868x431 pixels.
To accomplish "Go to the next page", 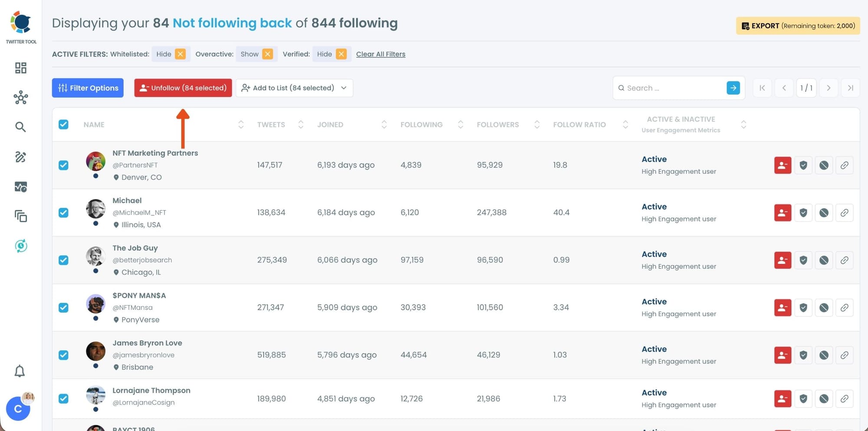I will tap(829, 88).
